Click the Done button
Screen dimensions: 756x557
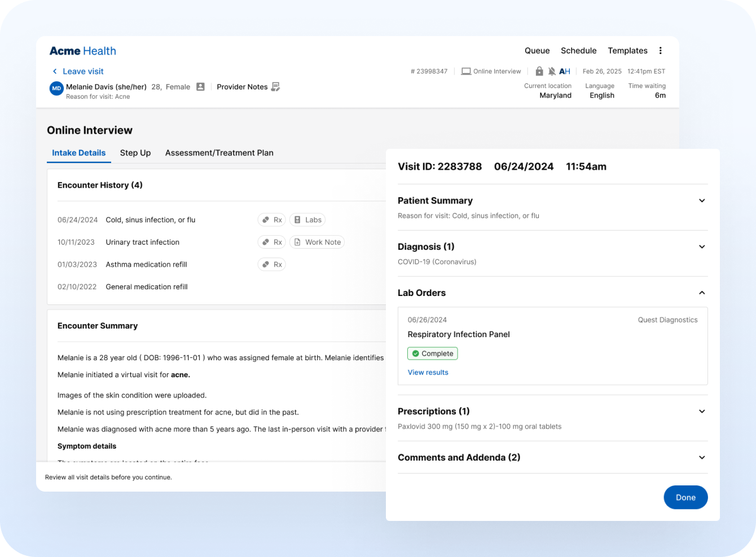(685, 497)
